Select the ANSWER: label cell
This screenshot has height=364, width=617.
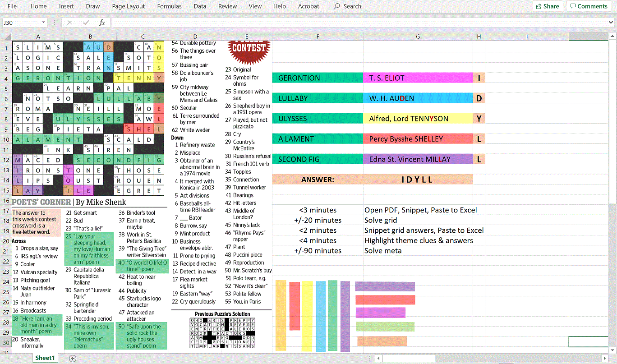(x=318, y=180)
